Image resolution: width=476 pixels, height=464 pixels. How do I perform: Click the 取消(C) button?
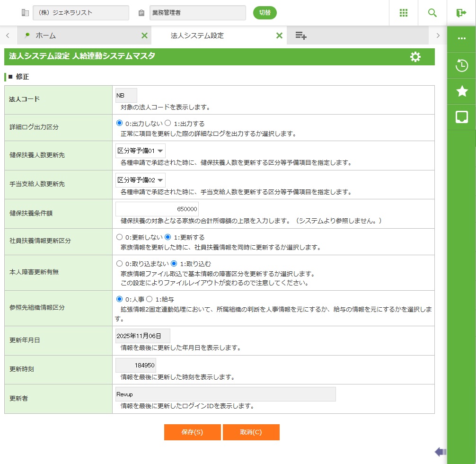[251, 432]
